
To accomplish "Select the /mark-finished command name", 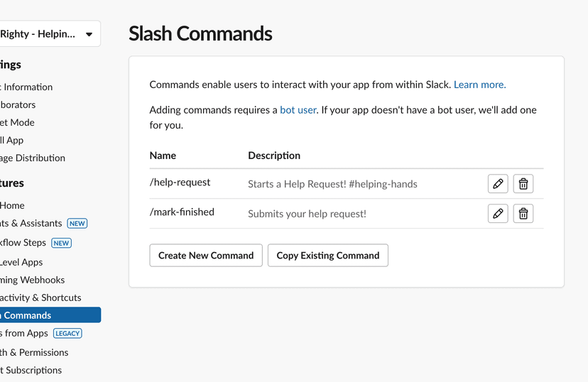I will pos(182,212).
